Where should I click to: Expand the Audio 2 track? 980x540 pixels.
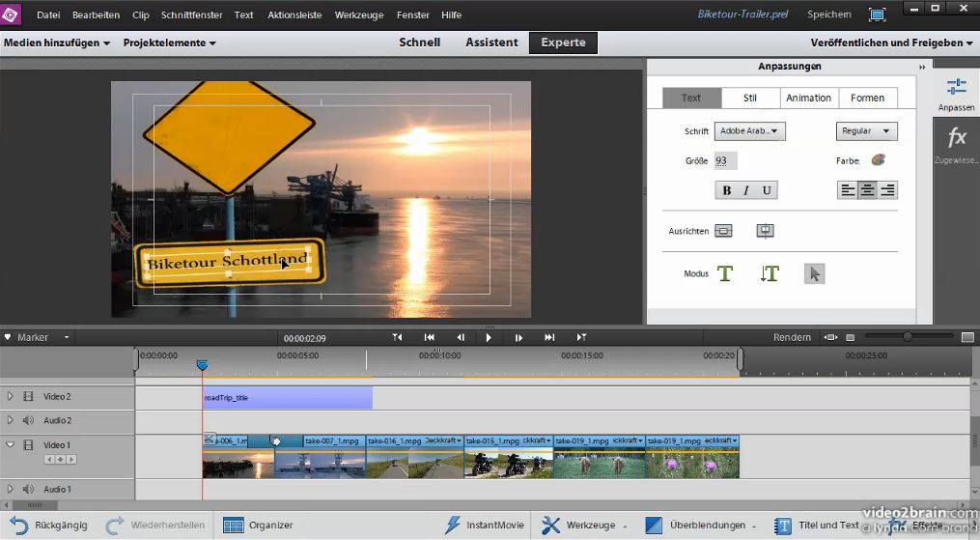10,420
